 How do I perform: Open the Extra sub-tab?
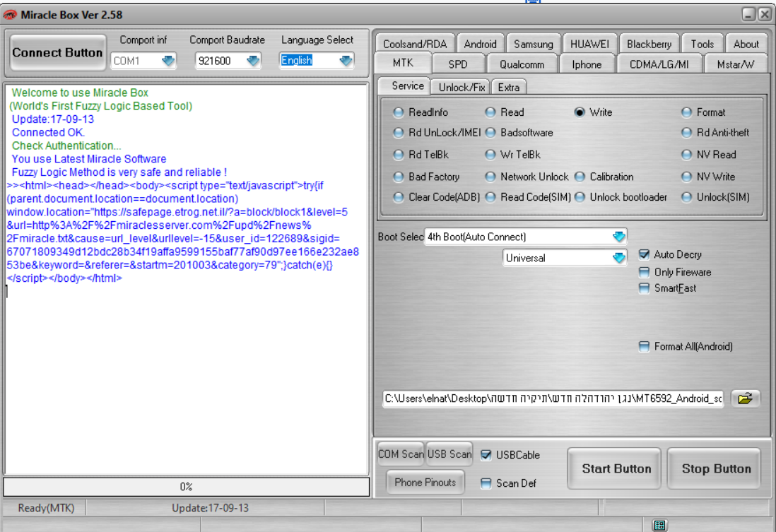point(508,88)
